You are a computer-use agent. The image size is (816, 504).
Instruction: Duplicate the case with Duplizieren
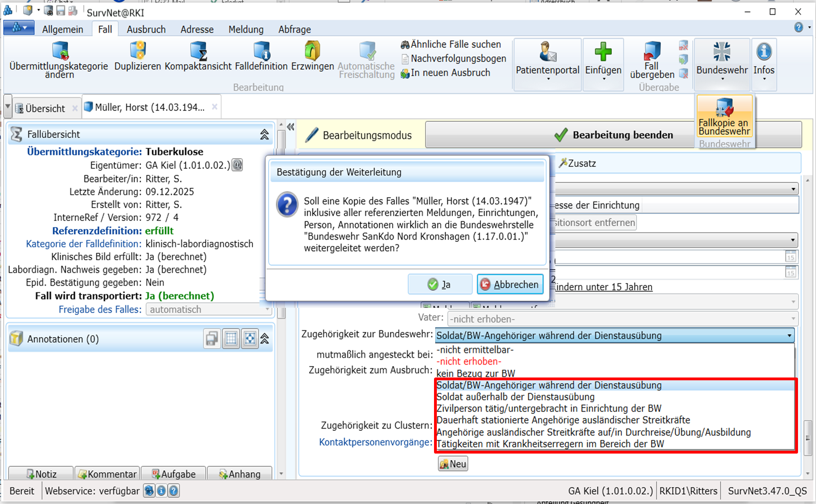point(137,56)
